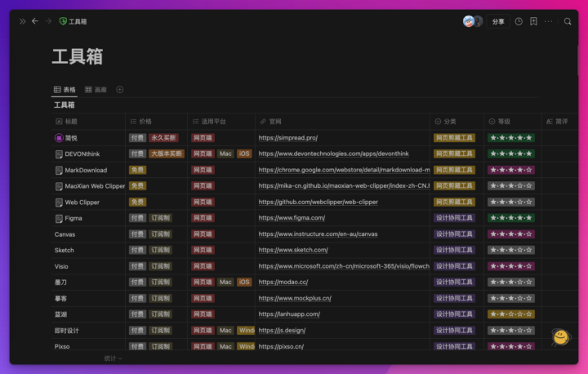Open the 等级 column header menu
The height and width of the screenshot is (374, 588).
[x=512, y=122]
